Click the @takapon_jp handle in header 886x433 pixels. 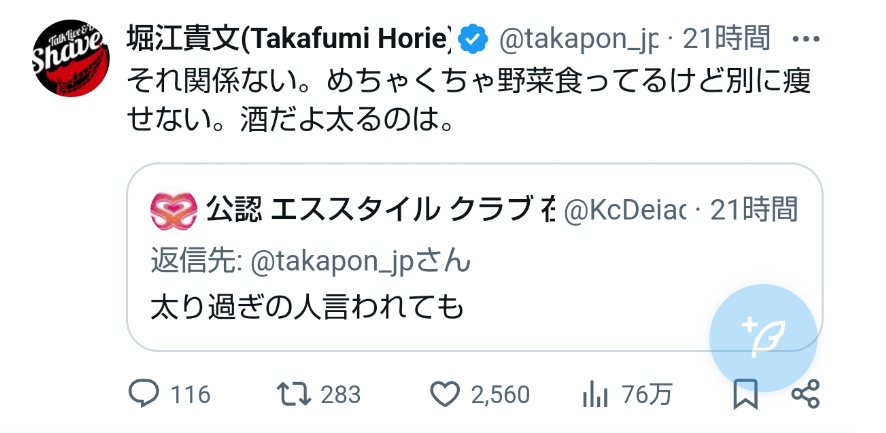click(x=579, y=40)
